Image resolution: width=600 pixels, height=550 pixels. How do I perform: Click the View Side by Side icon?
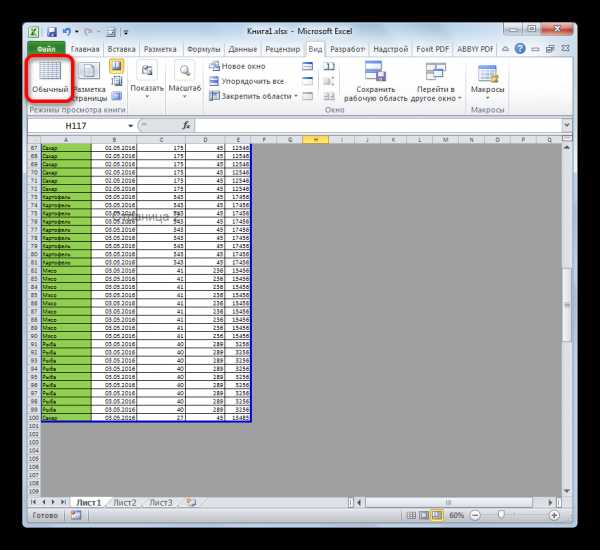coord(329,66)
